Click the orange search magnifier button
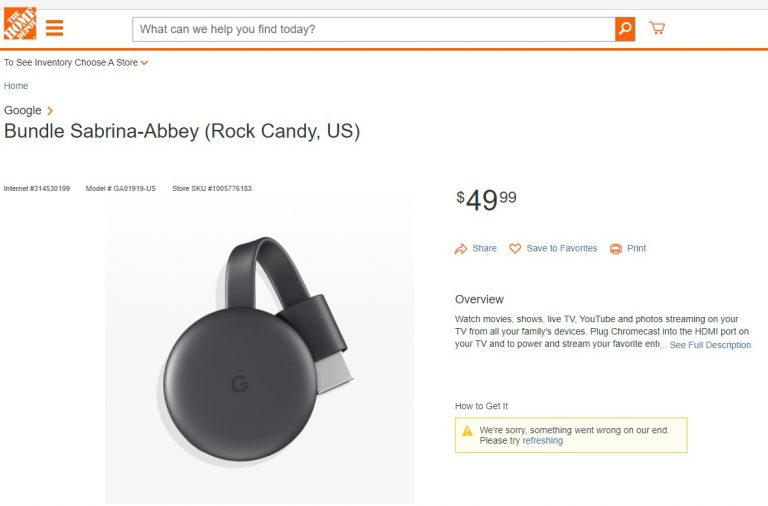The image size is (768, 506). tap(625, 29)
